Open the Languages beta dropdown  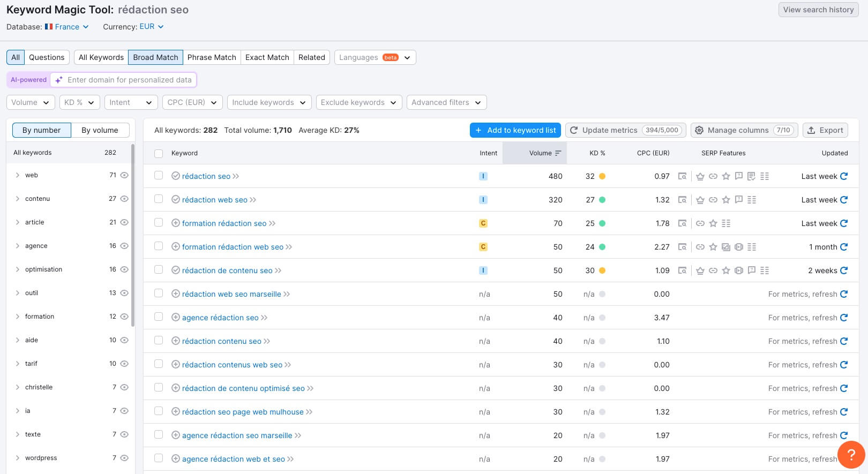[x=375, y=57]
